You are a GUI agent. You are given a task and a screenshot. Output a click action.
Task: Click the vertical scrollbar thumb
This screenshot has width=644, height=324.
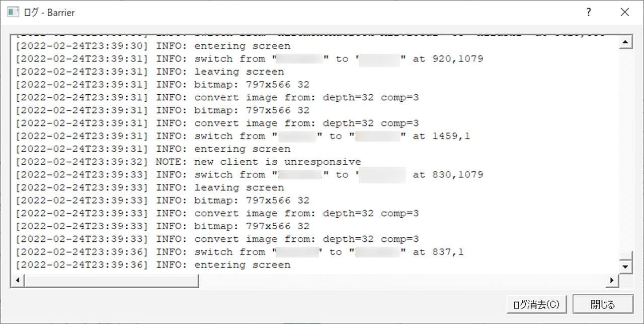pos(625,255)
